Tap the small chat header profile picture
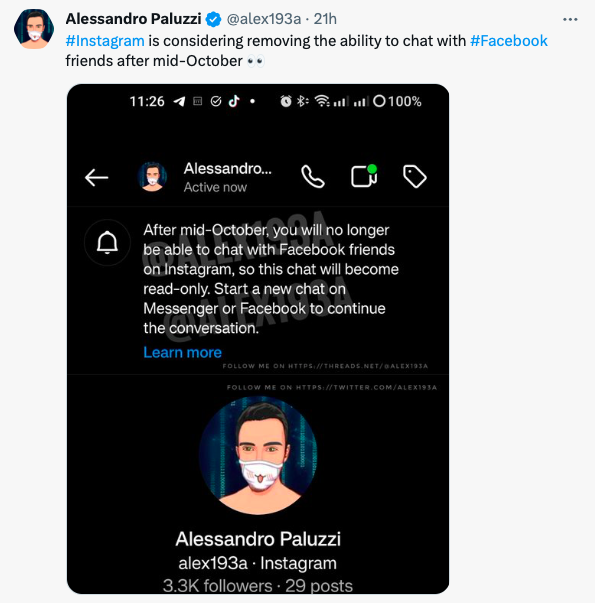This screenshot has width=595, height=603. pyautogui.click(x=152, y=177)
